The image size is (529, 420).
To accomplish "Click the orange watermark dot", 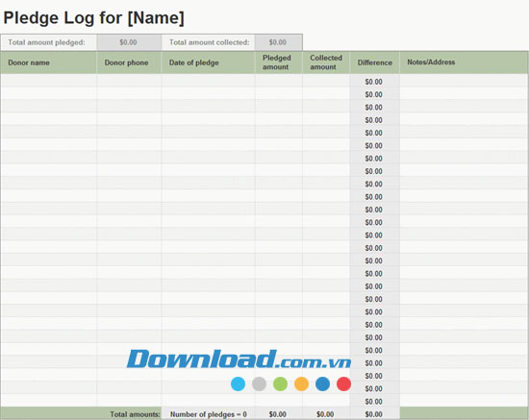I will [x=301, y=383].
